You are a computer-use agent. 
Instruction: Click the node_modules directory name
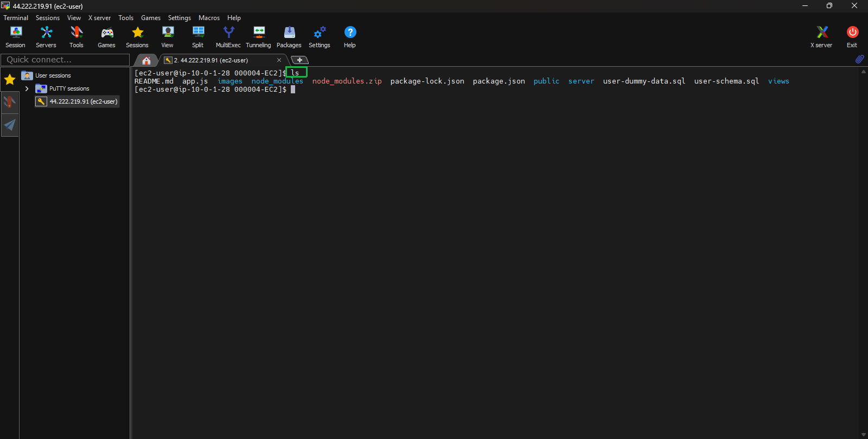pyautogui.click(x=277, y=81)
